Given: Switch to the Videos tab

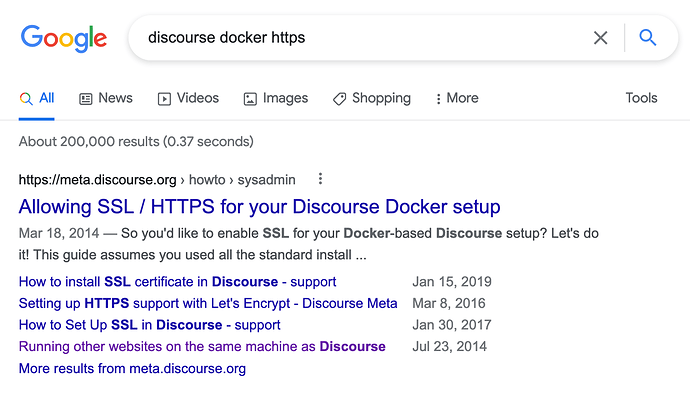Looking at the screenshot, I should coord(188,98).
